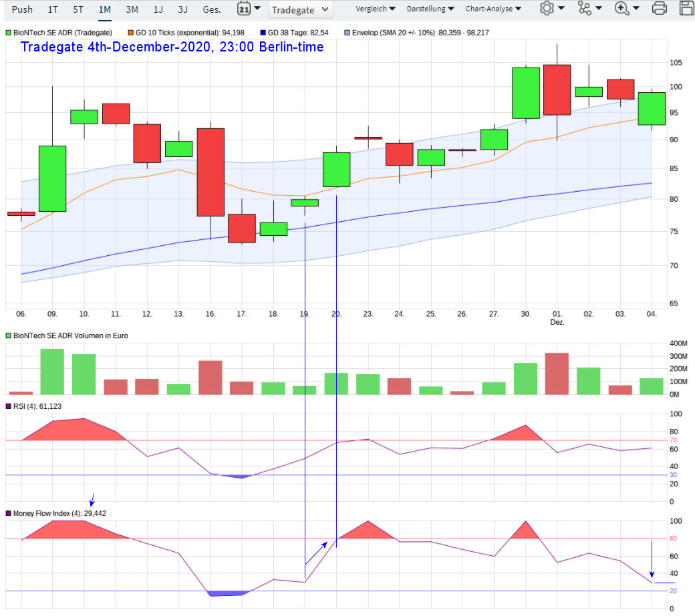The height and width of the screenshot is (616, 695).
Task: Click the volume bar for the 09th
Action: tap(52, 372)
